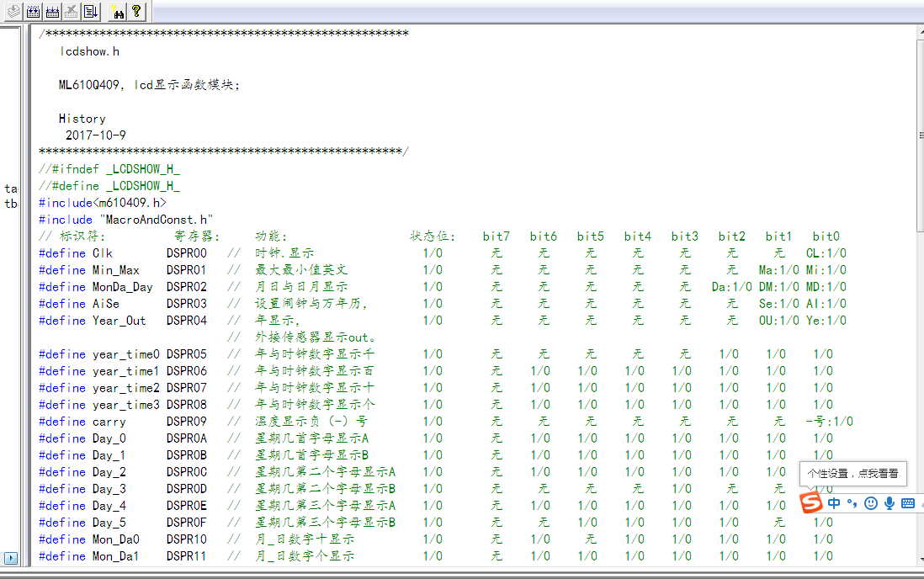Click 'Mon_Da0' identifier text
The height and width of the screenshot is (579, 924).
[x=115, y=539]
